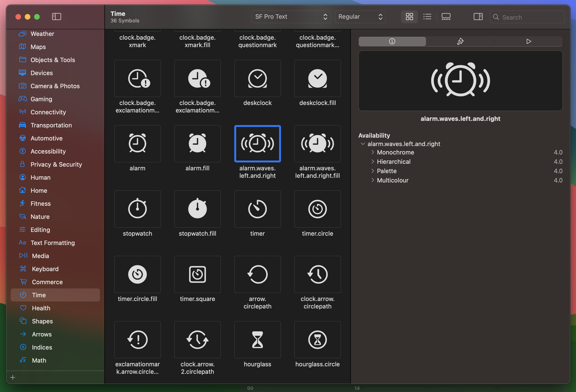Open the Fitness category
The width and height of the screenshot is (576, 392).
coord(55,203)
